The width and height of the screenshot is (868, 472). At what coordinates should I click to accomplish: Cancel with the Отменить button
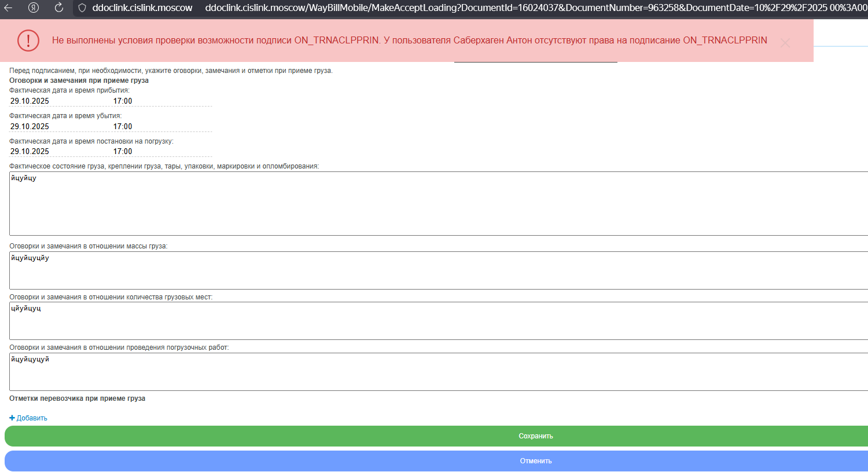pos(436,461)
